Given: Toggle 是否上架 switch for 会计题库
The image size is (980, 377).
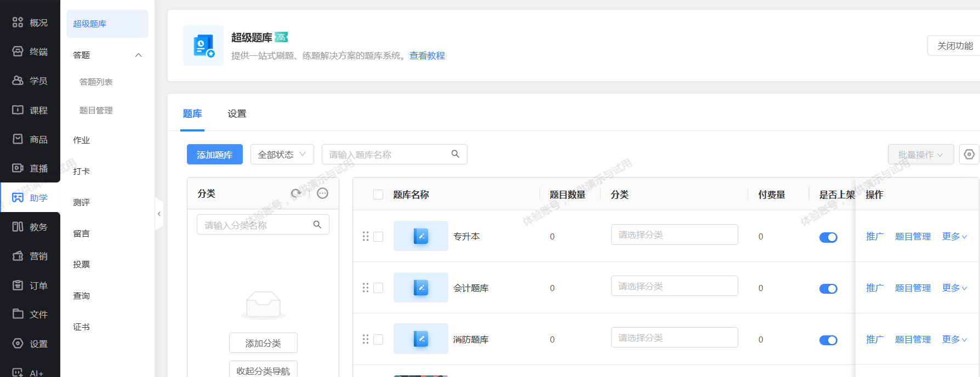Looking at the screenshot, I should coord(828,289).
